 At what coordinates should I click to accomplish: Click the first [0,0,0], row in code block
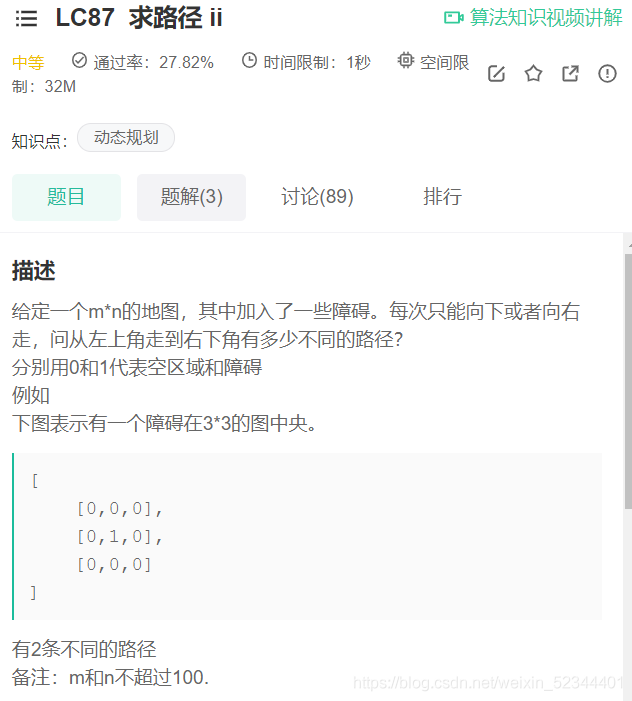tap(120, 508)
